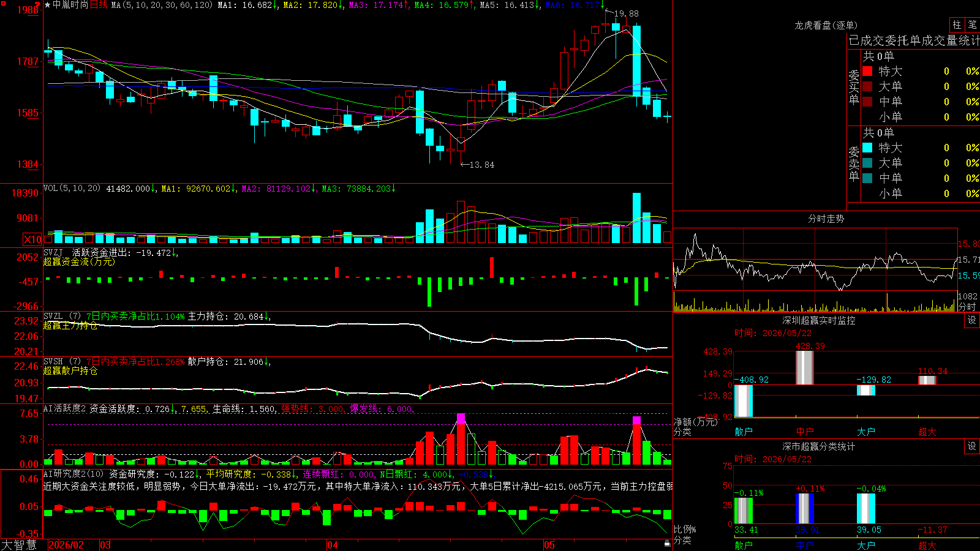Click the 时间: 2026/05/22 text in 深圳超赢实时监控

point(773,333)
